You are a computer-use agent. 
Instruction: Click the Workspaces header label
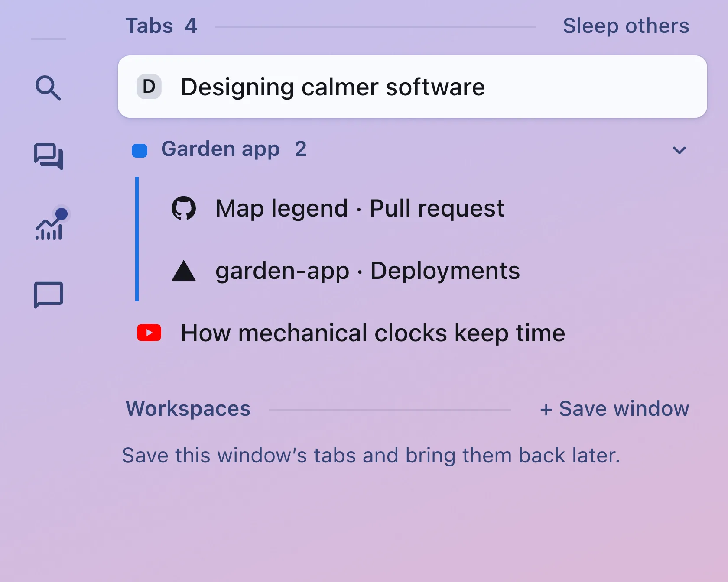tap(188, 408)
